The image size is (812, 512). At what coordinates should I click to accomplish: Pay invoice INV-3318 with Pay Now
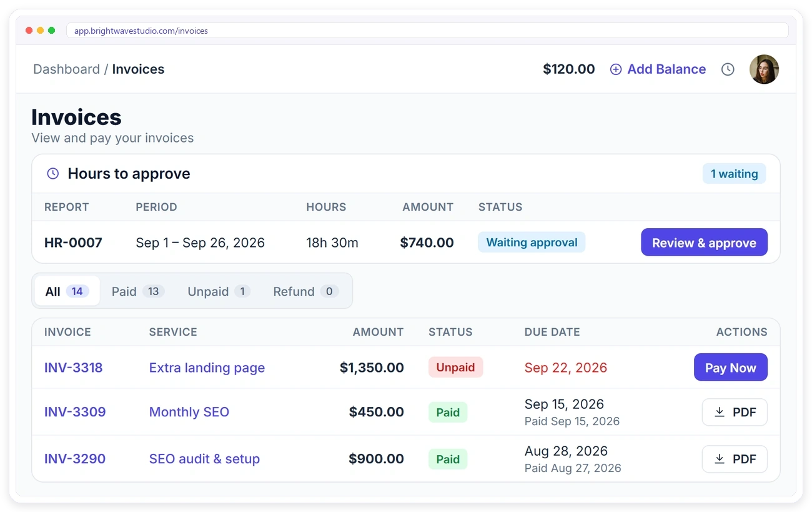[x=730, y=368]
